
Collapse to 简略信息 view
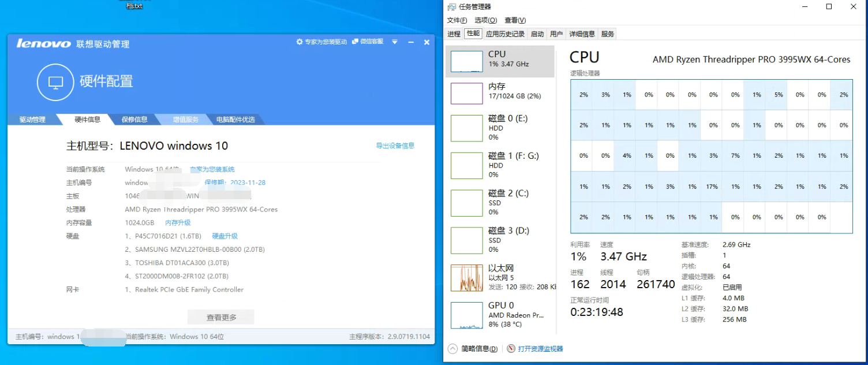pyautogui.click(x=473, y=349)
